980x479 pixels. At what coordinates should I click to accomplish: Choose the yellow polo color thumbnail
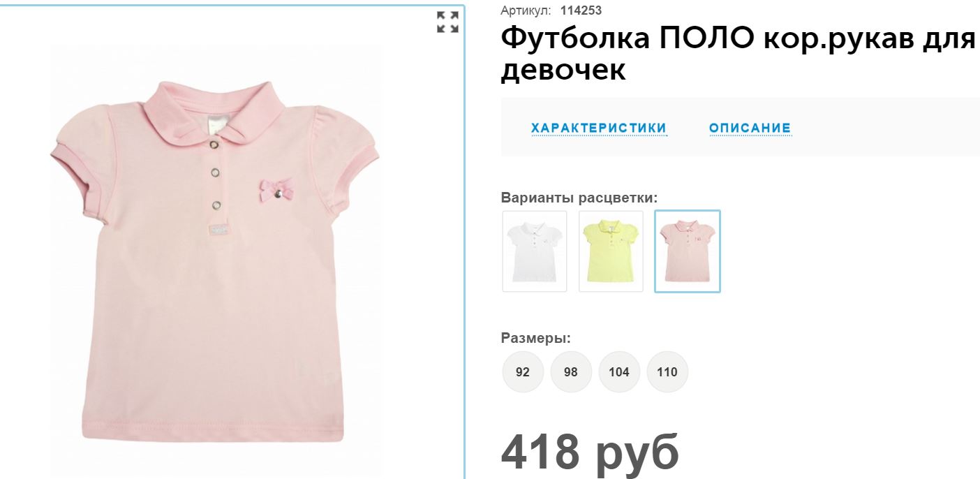coord(611,251)
